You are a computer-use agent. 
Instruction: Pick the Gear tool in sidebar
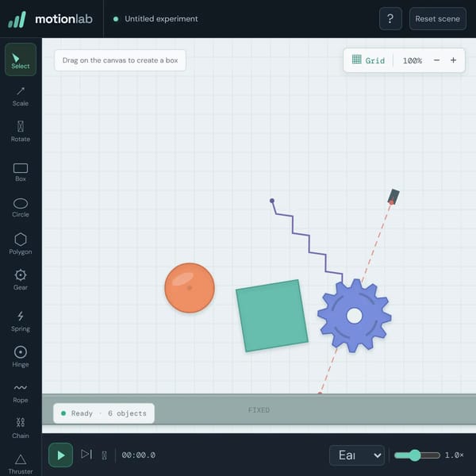point(21,279)
